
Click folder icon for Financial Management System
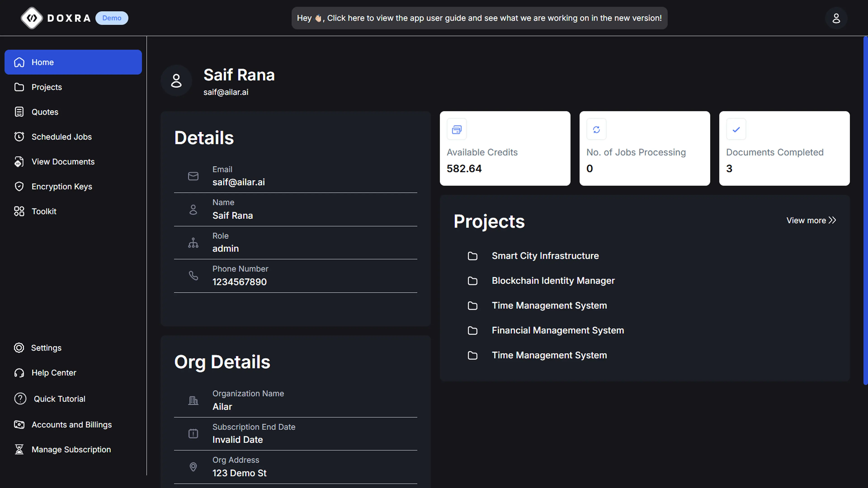point(472,331)
